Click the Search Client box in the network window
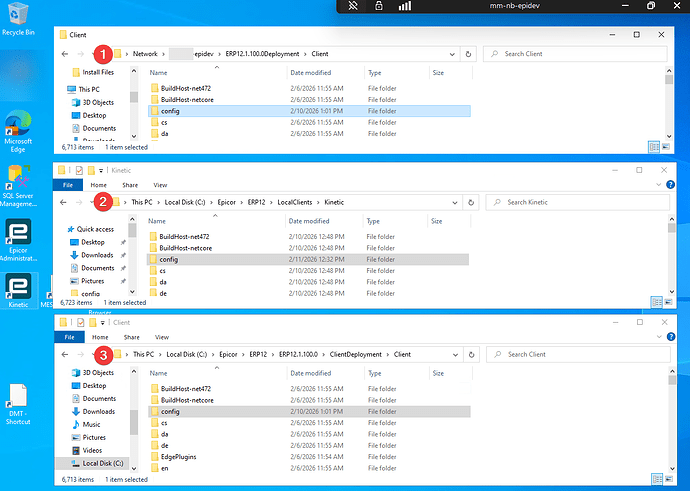The width and height of the screenshot is (690, 491). pos(575,54)
